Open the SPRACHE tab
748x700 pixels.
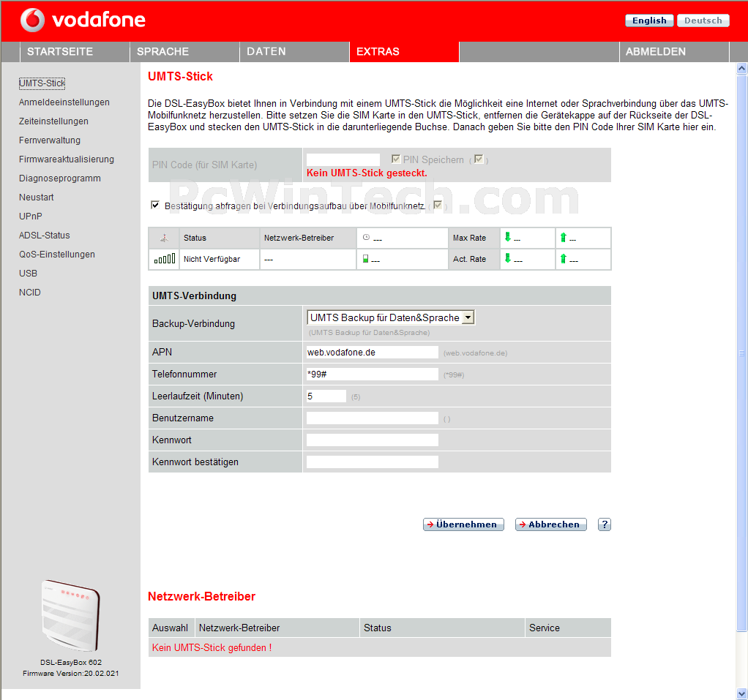(184, 51)
